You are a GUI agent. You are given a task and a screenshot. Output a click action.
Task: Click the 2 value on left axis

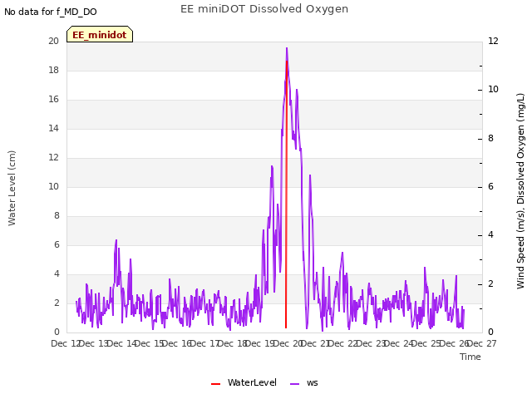[x=57, y=303]
